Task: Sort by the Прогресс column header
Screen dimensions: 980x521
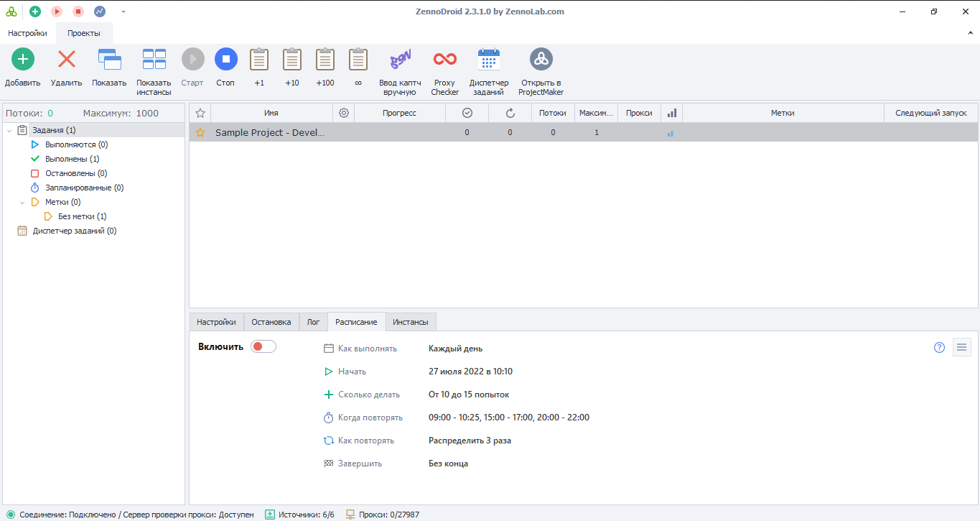Action: point(399,113)
